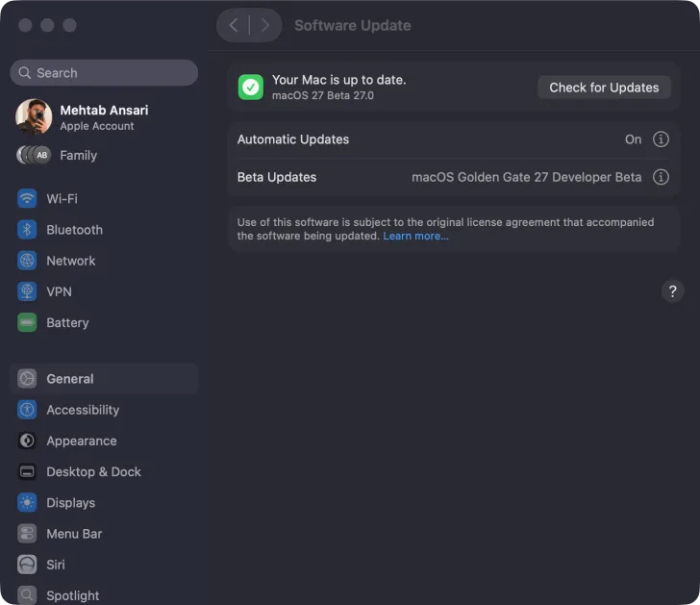Image resolution: width=700 pixels, height=605 pixels.
Task: Select Spotlight label in sidebar
Action: (73, 595)
